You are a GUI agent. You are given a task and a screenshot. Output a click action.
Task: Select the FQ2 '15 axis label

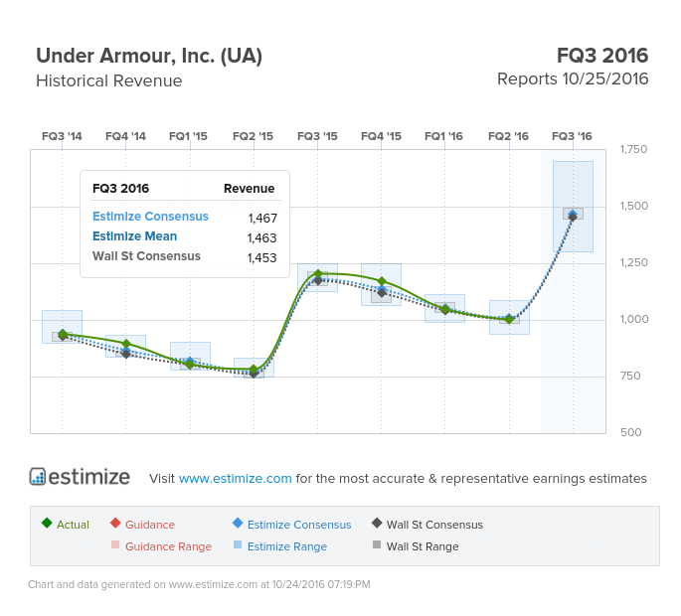coord(253,136)
